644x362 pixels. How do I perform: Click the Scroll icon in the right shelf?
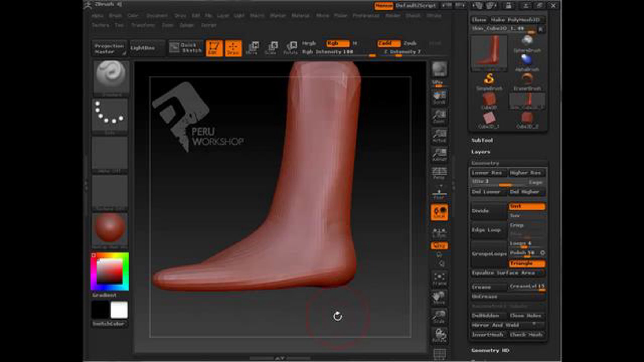click(439, 98)
